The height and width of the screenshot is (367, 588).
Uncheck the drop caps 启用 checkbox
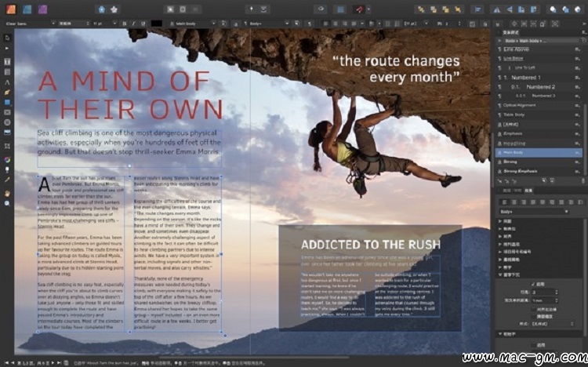(533, 284)
